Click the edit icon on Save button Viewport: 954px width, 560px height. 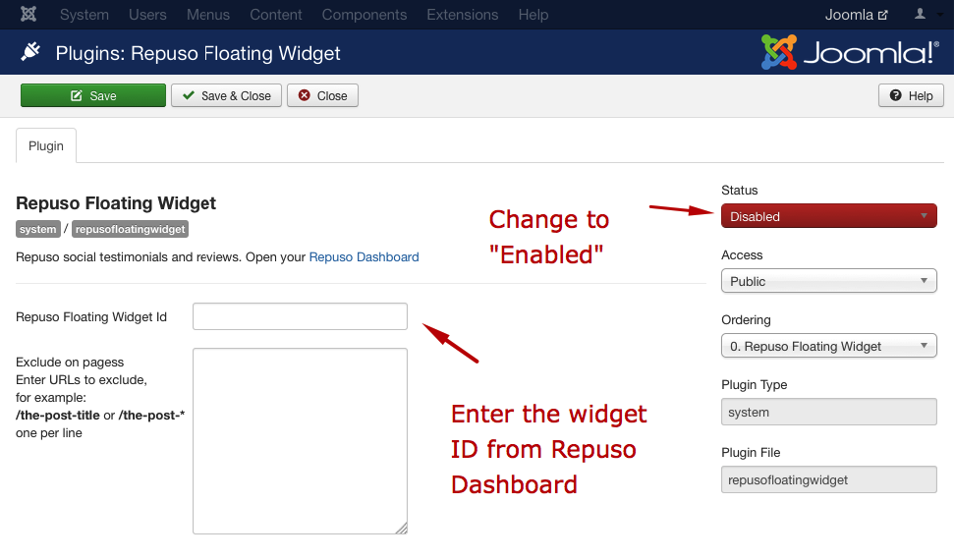point(77,95)
